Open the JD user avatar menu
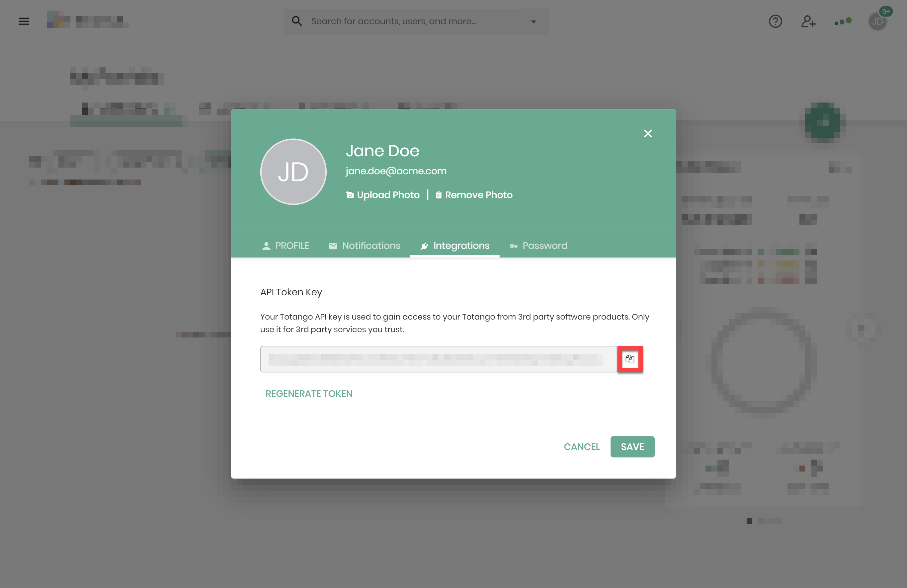Image resolution: width=907 pixels, height=588 pixels. [x=877, y=21]
